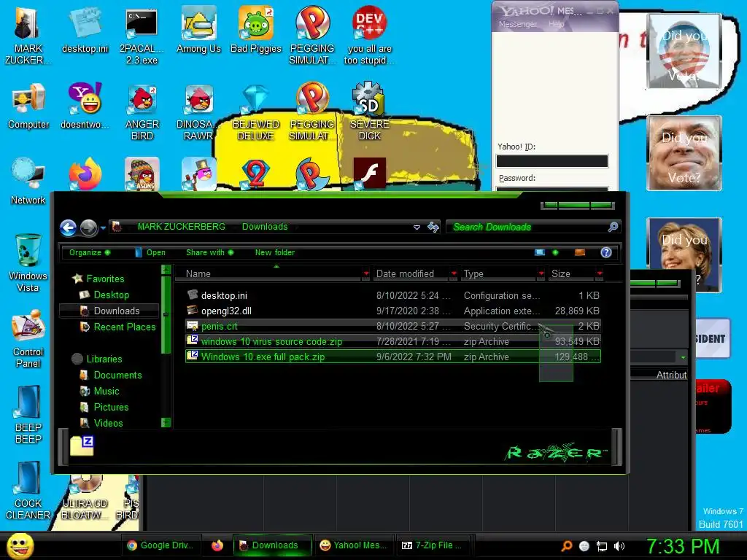This screenshot has width=747, height=560.
Task: Launch Yahoo Messenger doesntwo shortcut
Action: point(85,106)
